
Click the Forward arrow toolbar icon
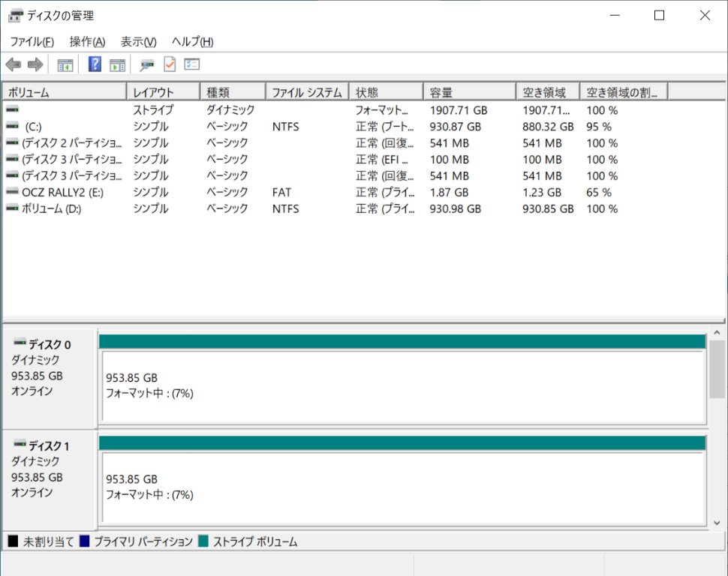(35, 64)
